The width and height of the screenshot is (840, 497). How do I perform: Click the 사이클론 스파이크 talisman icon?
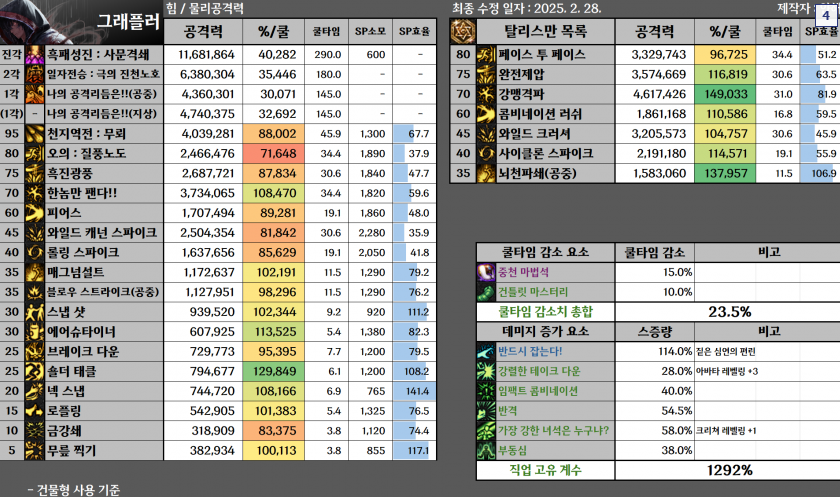coord(487,153)
